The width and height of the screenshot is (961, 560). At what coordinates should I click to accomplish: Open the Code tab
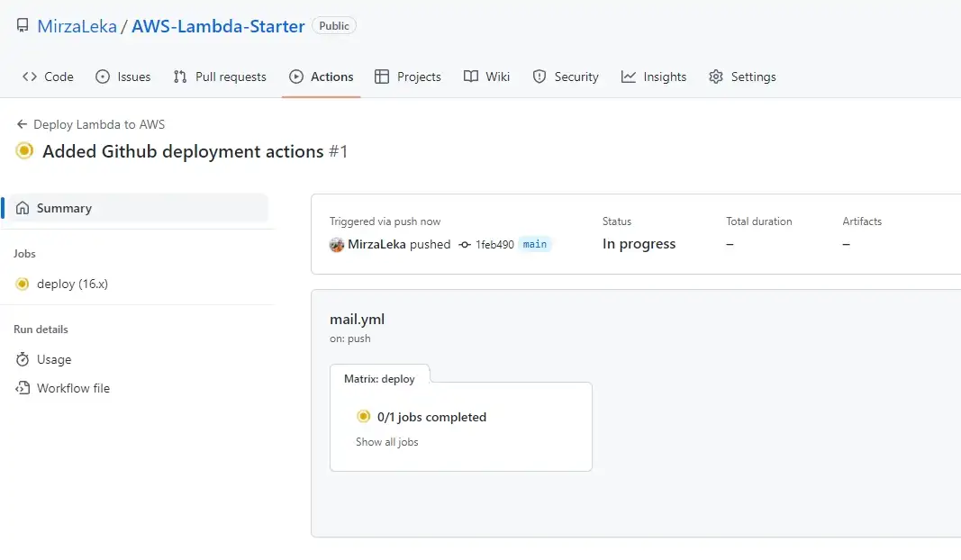point(49,77)
